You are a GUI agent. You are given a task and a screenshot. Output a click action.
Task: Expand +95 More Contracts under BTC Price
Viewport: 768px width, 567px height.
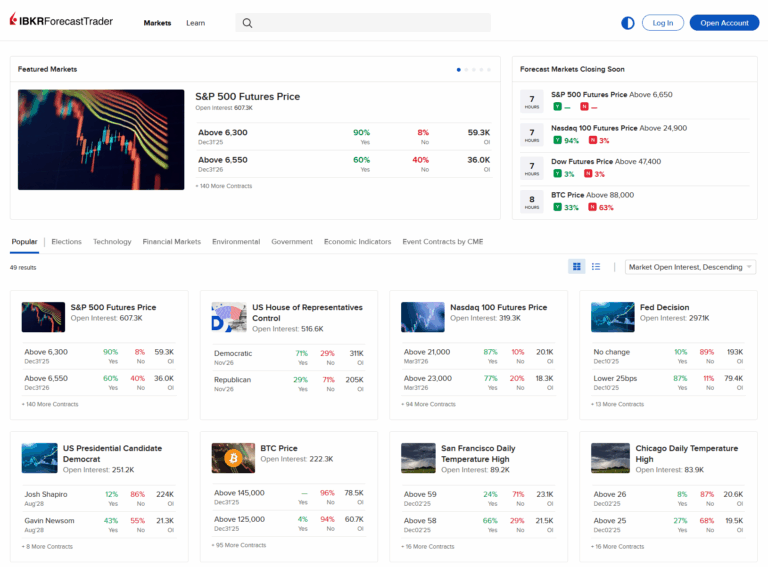tap(239, 545)
